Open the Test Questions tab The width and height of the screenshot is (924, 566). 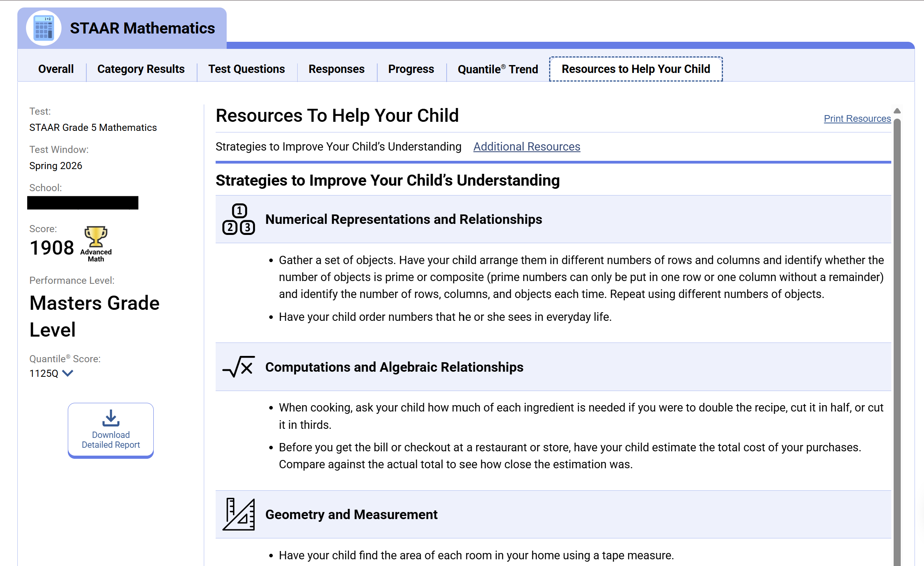[x=247, y=69]
